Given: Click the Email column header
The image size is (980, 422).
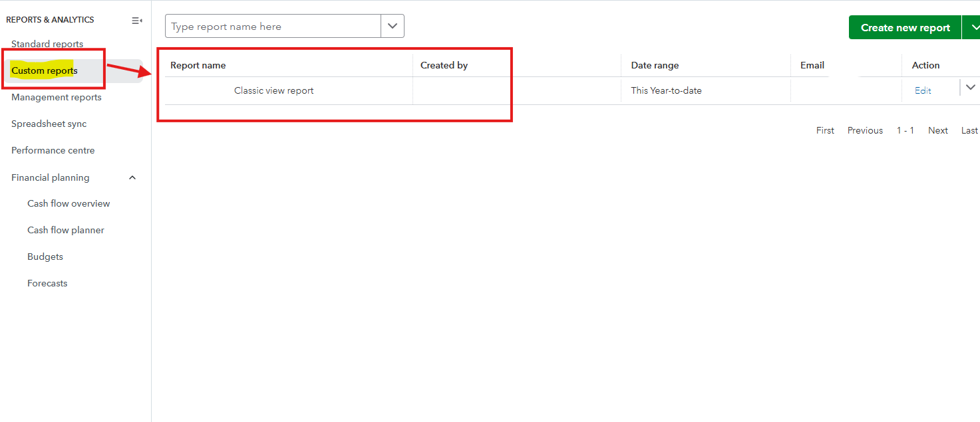Looking at the screenshot, I should 812,65.
